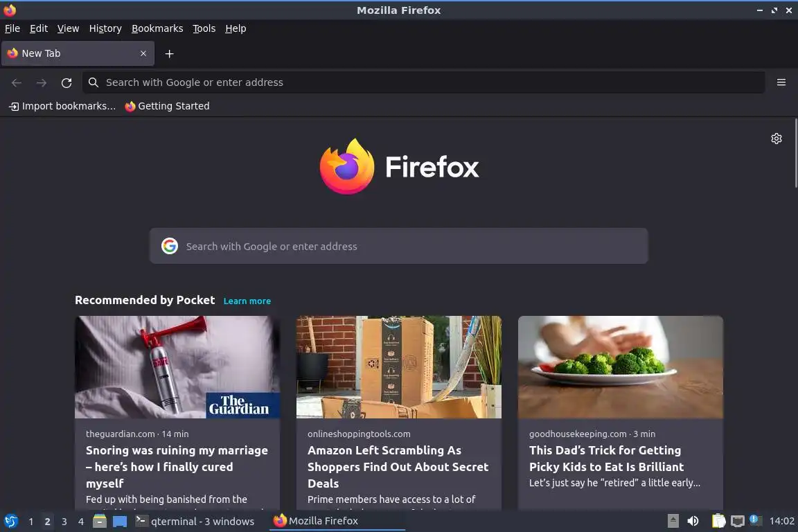Click the Back navigation arrow

17,82
